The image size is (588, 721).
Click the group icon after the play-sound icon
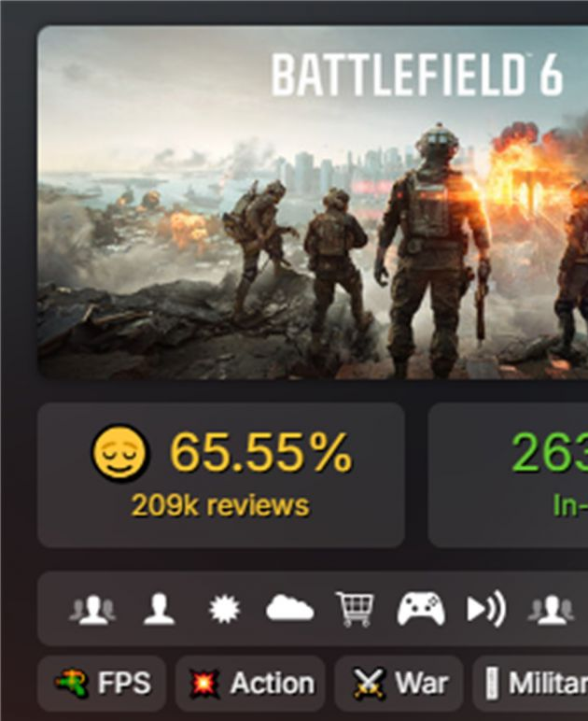(x=551, y=610)
